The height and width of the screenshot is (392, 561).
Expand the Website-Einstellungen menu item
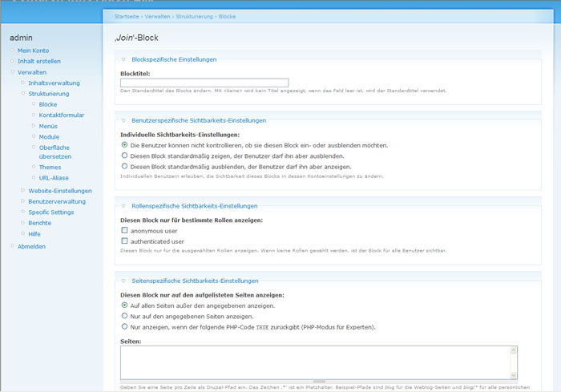(x=59, y=191)
